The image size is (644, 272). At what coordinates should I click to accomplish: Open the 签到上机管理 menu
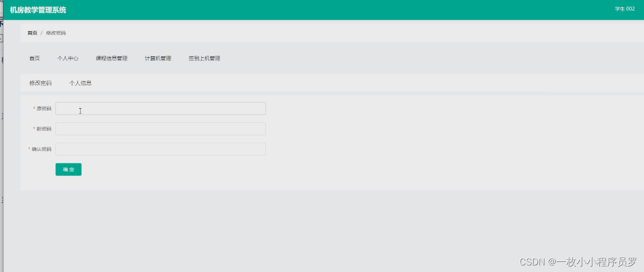[x=205, y=58]
